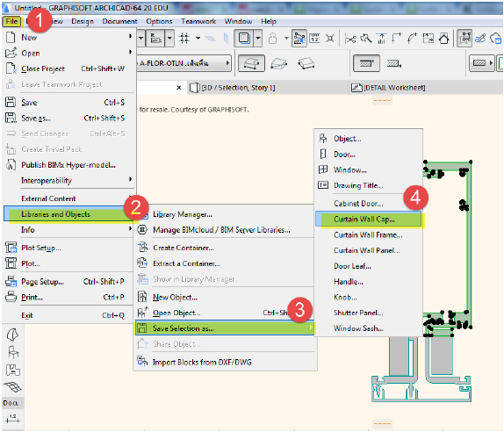Expand the Info submenu
This screenshot has height=432, width=504.
(69, 230)
